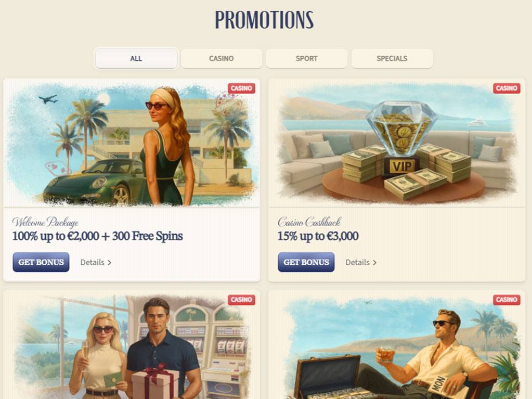The width and height of the screenshot is (532, 399).
Task: Click the 15% up to €3,000 title
Action: [318, 236]
